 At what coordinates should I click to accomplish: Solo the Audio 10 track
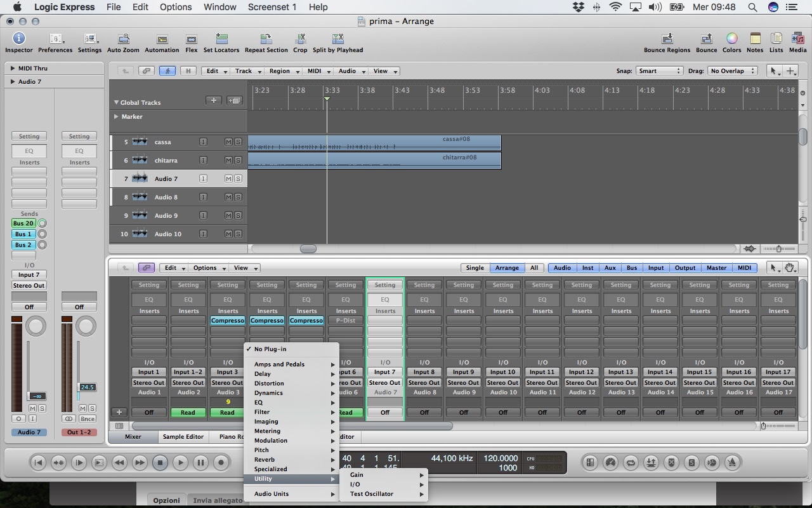[238, 234]
